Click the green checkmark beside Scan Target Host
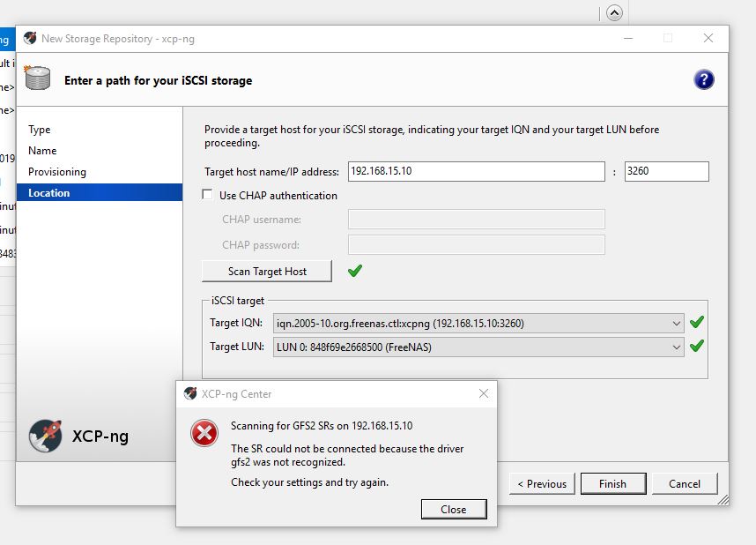 point(355,271)
